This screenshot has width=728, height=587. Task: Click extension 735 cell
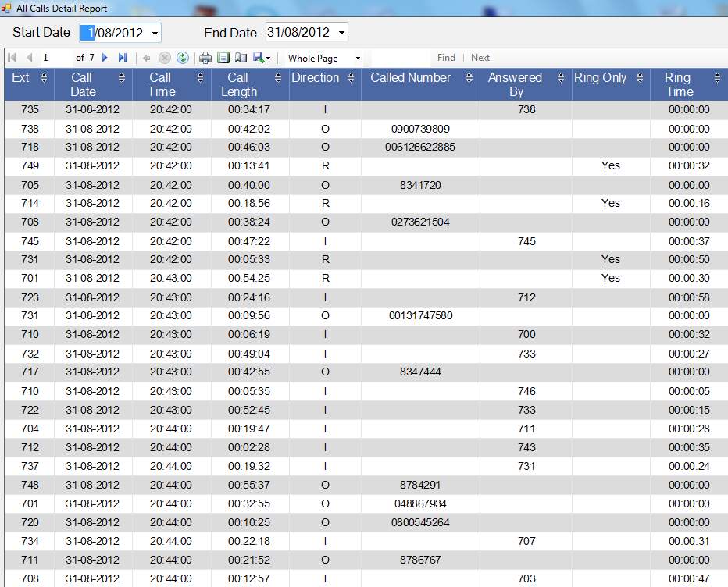[30, 109]
